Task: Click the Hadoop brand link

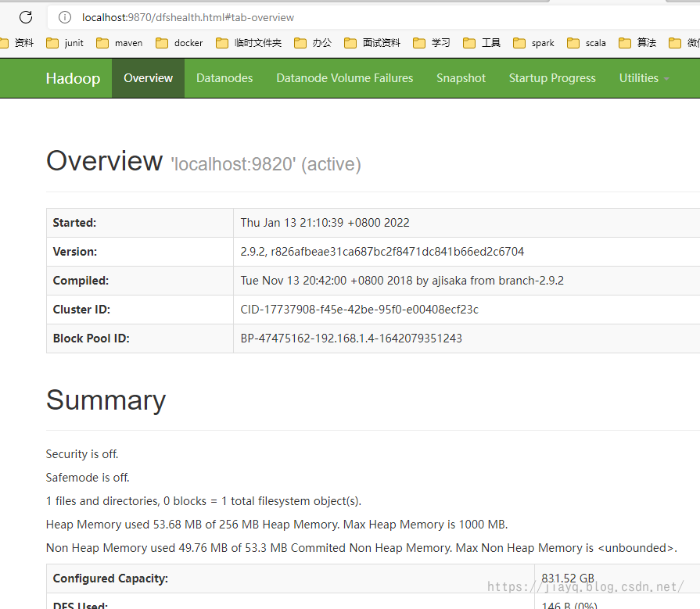Action: click(x=74, y=78)
